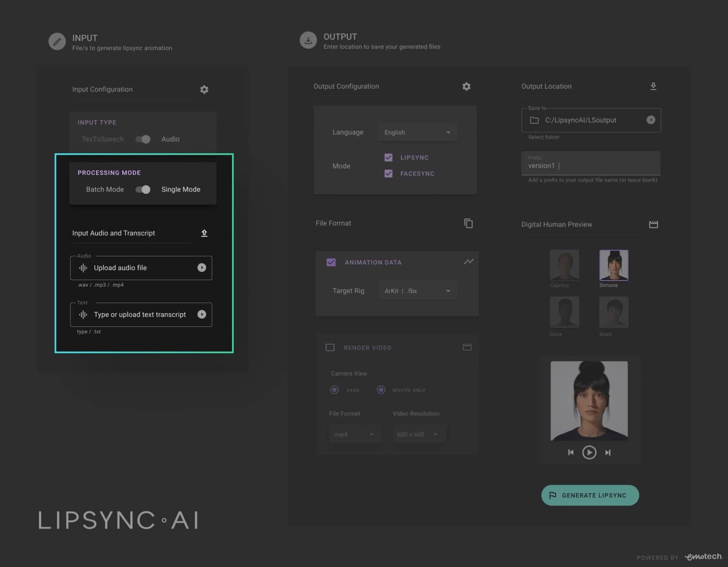Open the Language dropdown set to English

click(x=416, y=132)
